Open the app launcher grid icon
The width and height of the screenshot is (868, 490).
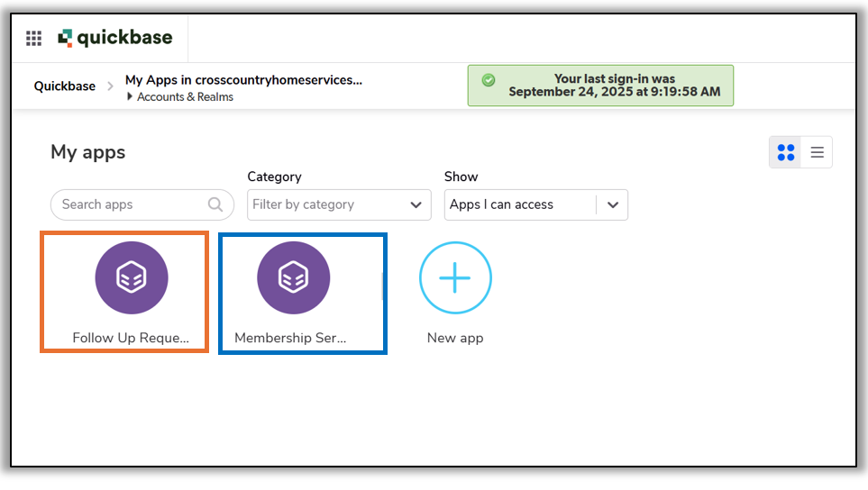click(x=33, y=39)
